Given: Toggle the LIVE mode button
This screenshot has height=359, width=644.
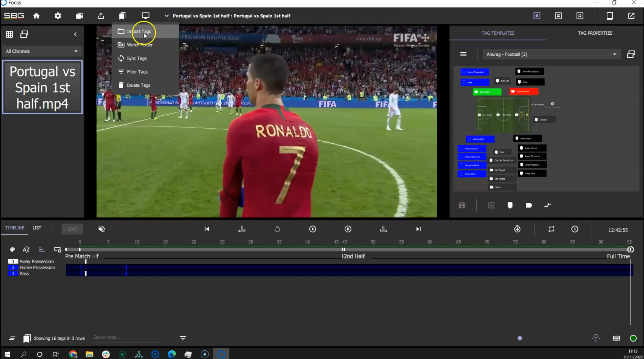Looking at the screenshot, I should click(x=72, y=229).
